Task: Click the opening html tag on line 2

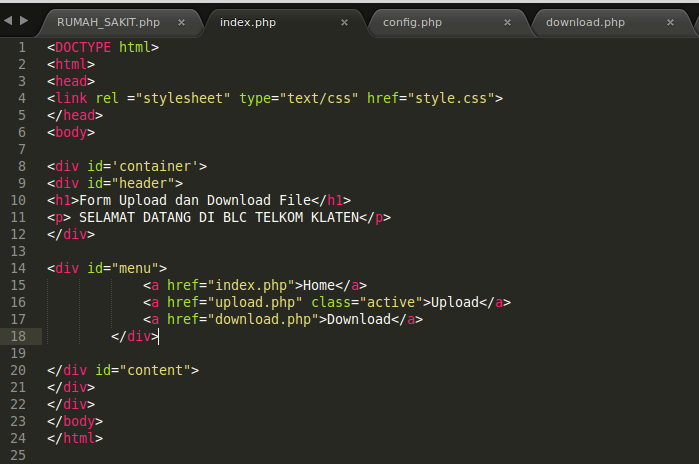Action: [x=71, y=64]
